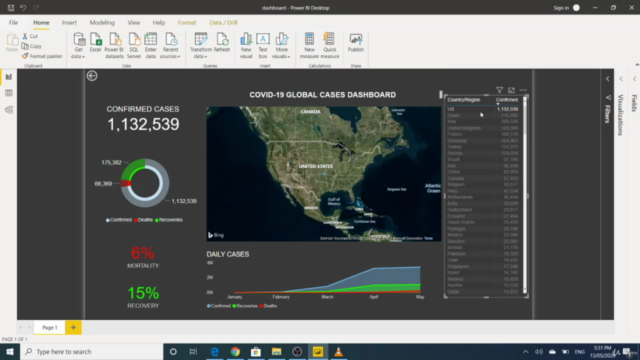Screen dimensions: 640x360
Task: Click the 6% Mortality card
Action: click(x=143, y=257)
